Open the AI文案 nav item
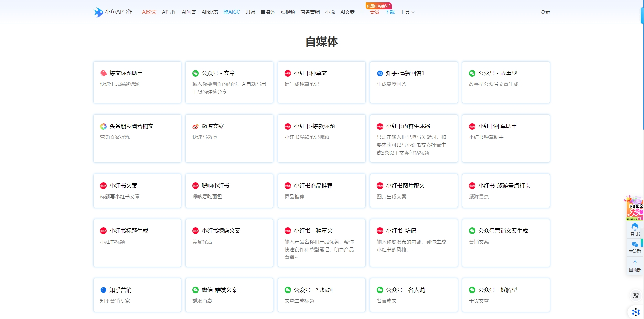This screenshot has height=319, width=644. [347, 12]
